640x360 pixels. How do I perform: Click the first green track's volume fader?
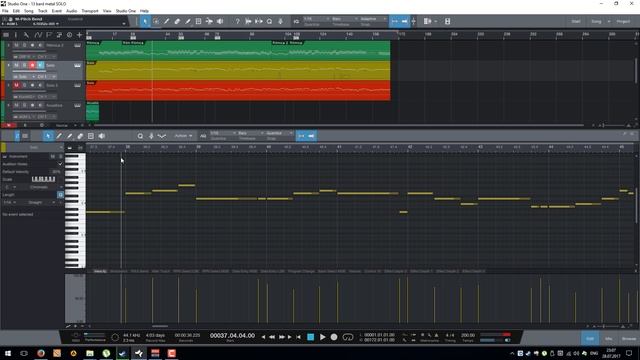29,51
